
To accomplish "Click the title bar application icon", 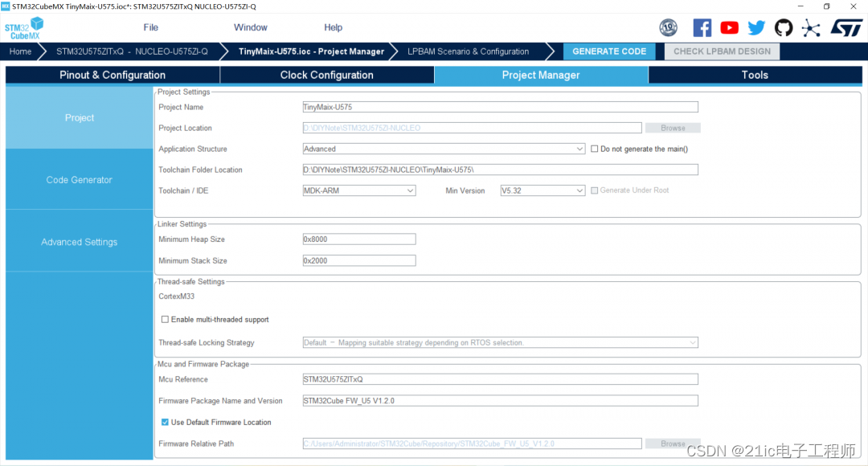I will pos(6,6).
